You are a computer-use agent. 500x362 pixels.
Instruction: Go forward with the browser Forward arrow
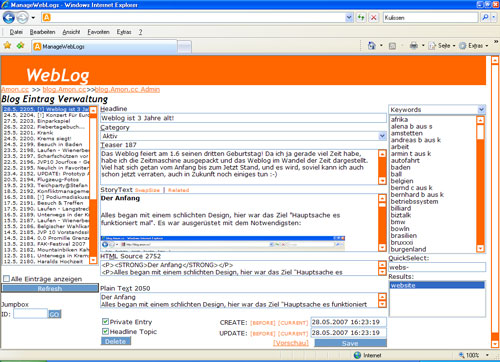[22, 18]
